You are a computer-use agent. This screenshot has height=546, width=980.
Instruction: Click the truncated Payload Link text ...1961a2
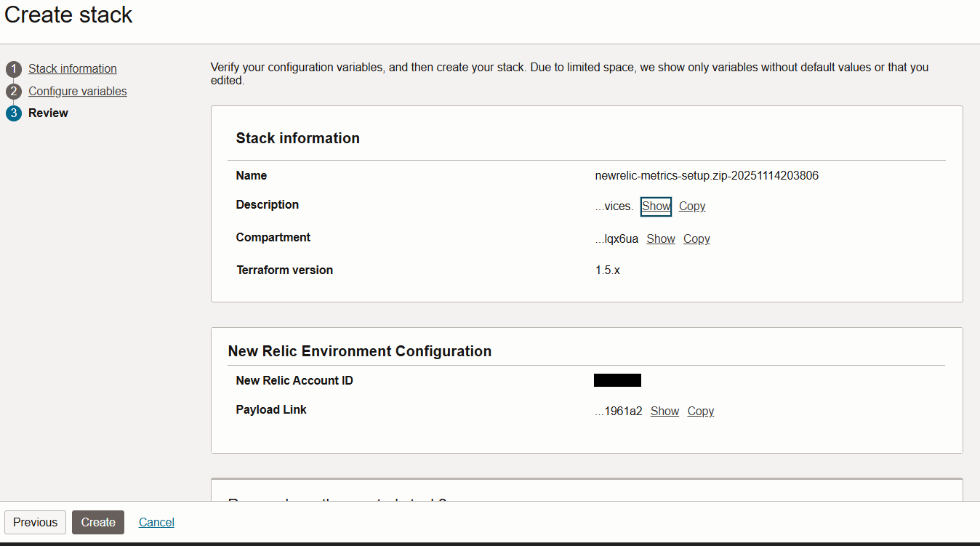tap(617, 411)
